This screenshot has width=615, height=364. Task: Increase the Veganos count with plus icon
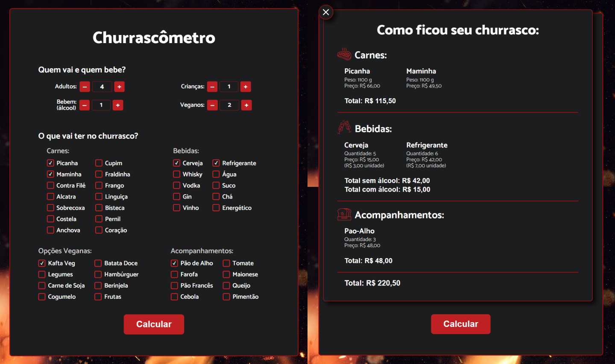click(x=246, y=105)
